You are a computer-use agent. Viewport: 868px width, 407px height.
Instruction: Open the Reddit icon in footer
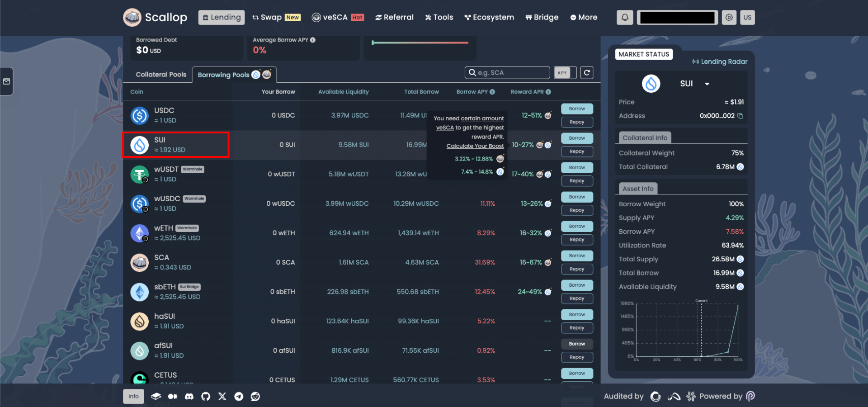[255, 397]
